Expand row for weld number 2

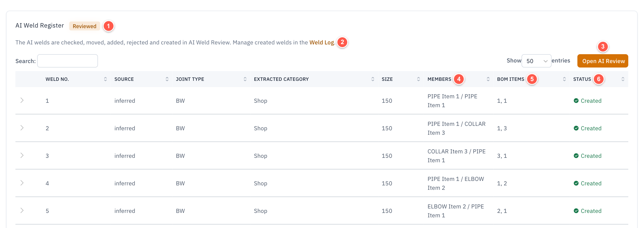[x=22, y=128]
